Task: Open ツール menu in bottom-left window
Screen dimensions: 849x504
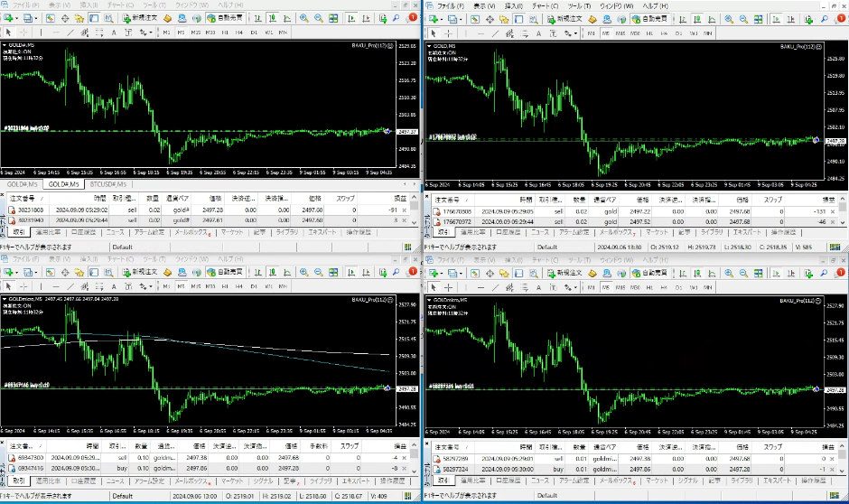Action: [154, 258]
